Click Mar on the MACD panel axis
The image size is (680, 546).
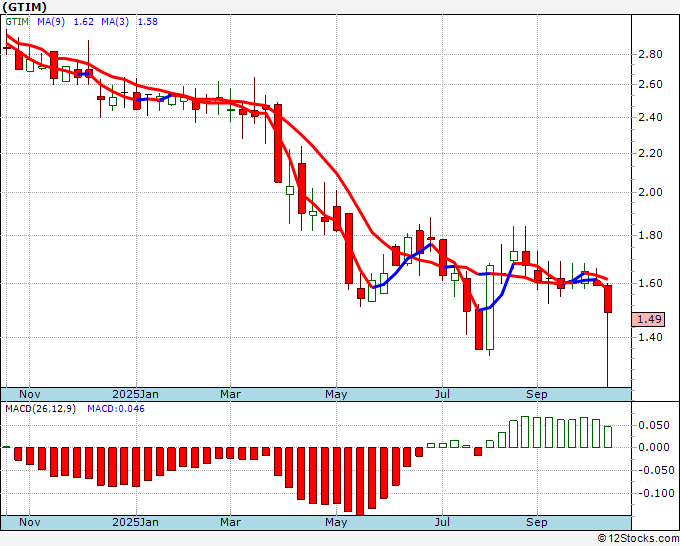click(230, 522)
